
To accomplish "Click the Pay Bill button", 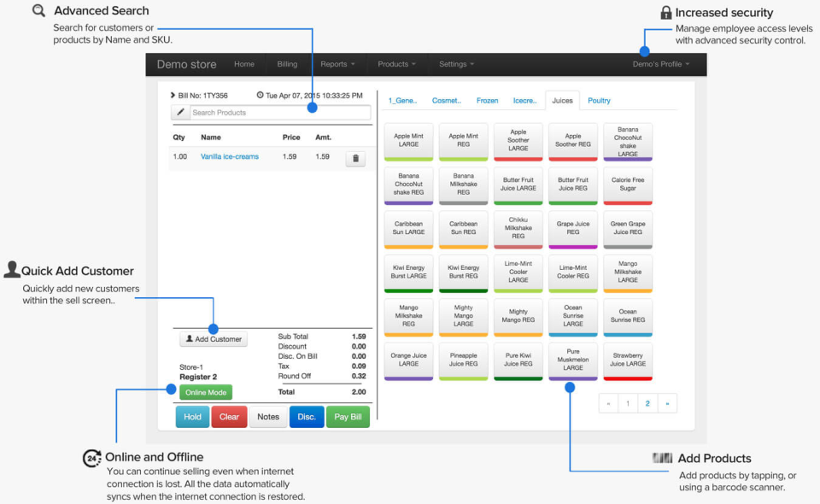I will [x=348, y=417].
